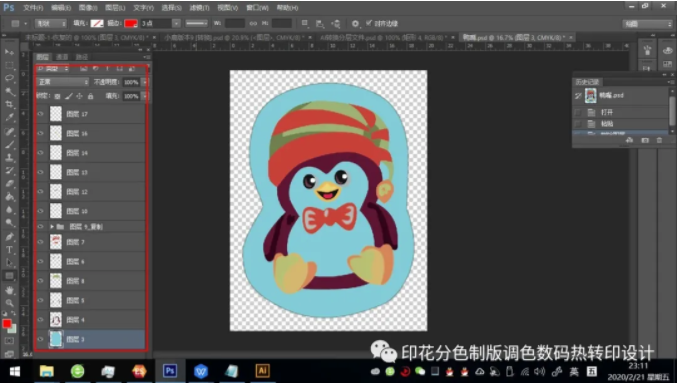This screenshot has width=678, height=383.
Task: Toggle Quick Mask mode icon
Action: (9, 341)
